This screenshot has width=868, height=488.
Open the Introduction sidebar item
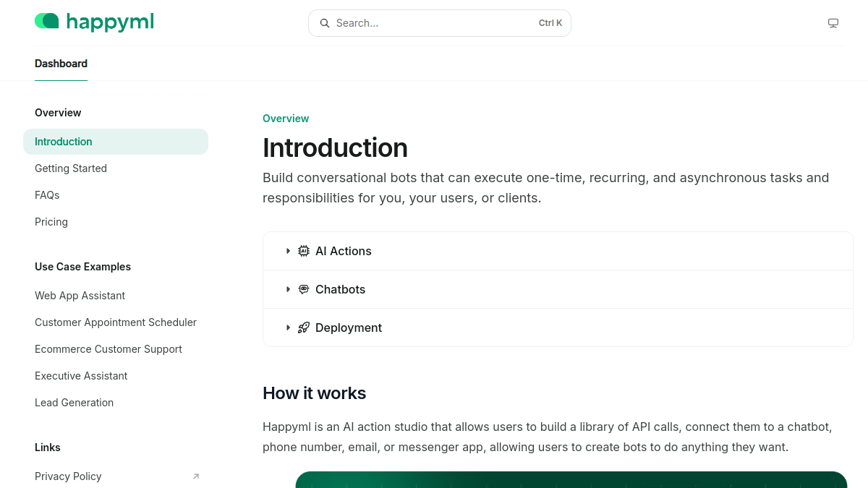click(116, 142)
